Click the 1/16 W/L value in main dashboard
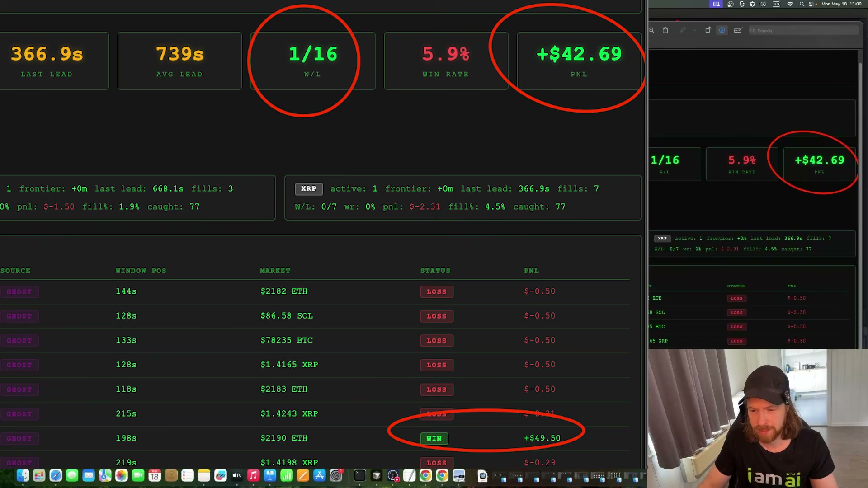 click(x=313, y=54)
